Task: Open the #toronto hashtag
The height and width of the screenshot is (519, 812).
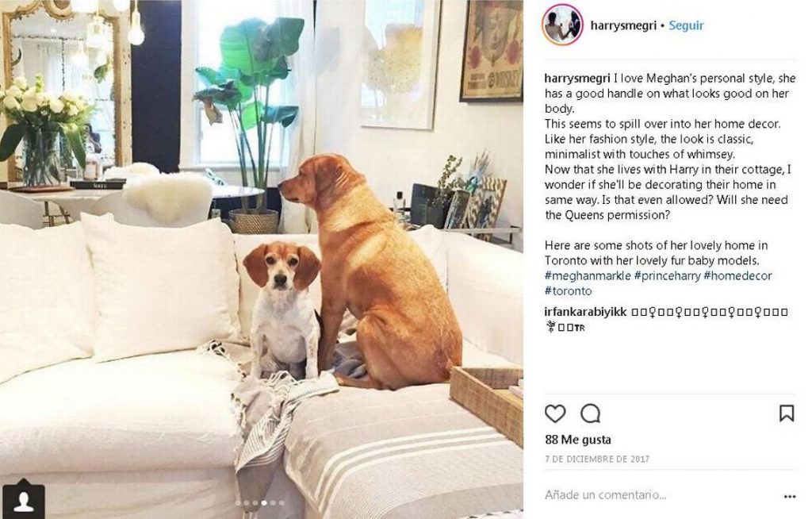Action: pos(568,291)
